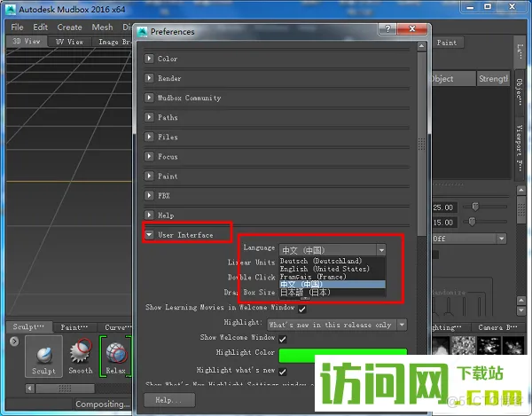Click the round arrow icon beside Sculpt tray

tap(14, 341)
